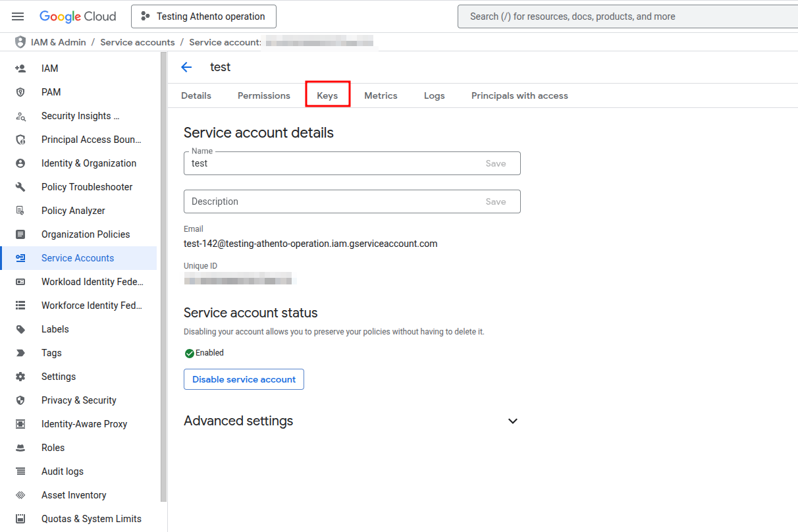Screen dimensions: 798x532
Task: Click the Disable service account button
Action: 244,379
